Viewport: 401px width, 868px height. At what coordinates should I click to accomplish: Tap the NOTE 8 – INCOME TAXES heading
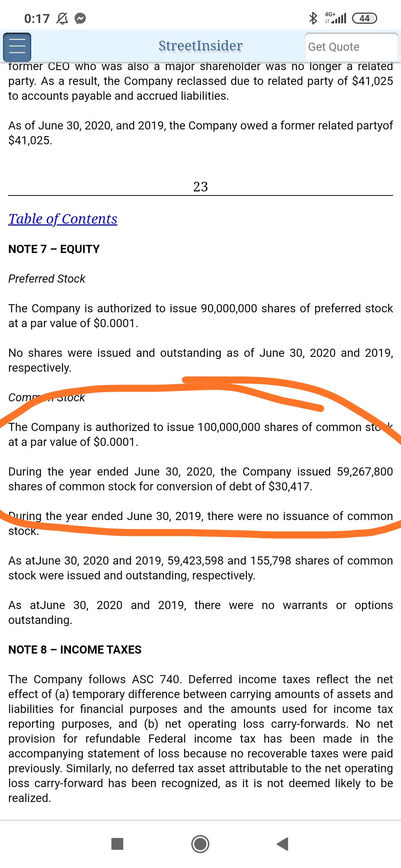click(x=75, y=650)
